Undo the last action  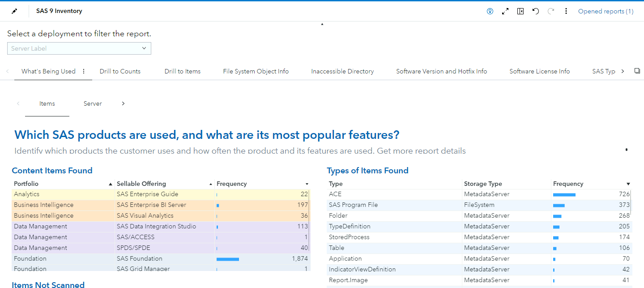pyautogui.click(x=536, y=11)
